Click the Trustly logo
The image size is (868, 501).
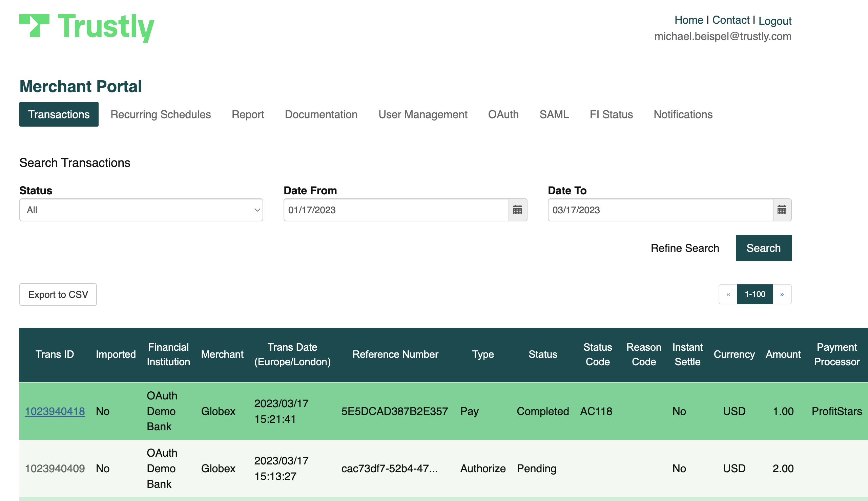tap(87, 27)
